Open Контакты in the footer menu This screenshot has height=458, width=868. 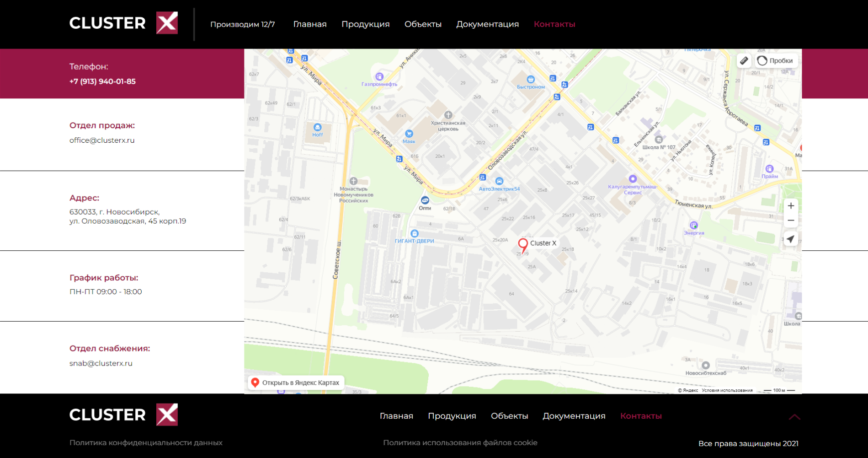pos(641,416)
